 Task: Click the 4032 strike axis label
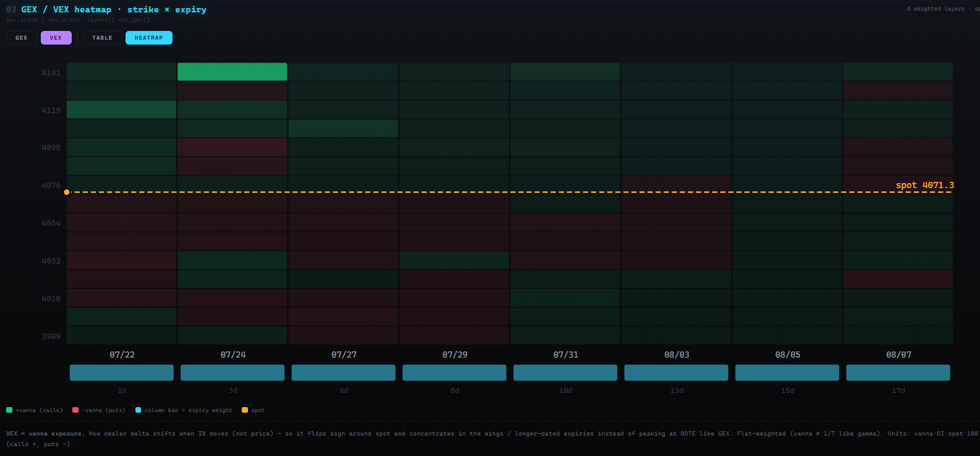point(51,260)
